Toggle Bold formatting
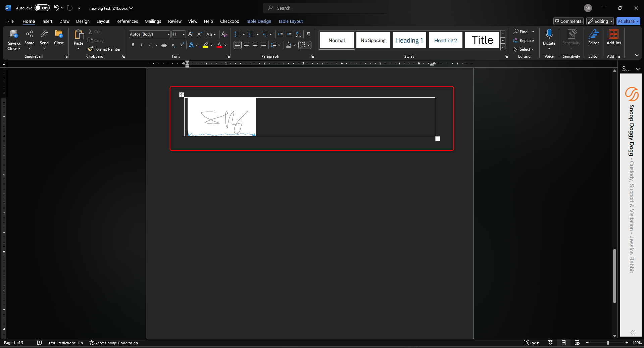Image resolution: width=644 pixels, height=348 pixels. coord(133,45)
